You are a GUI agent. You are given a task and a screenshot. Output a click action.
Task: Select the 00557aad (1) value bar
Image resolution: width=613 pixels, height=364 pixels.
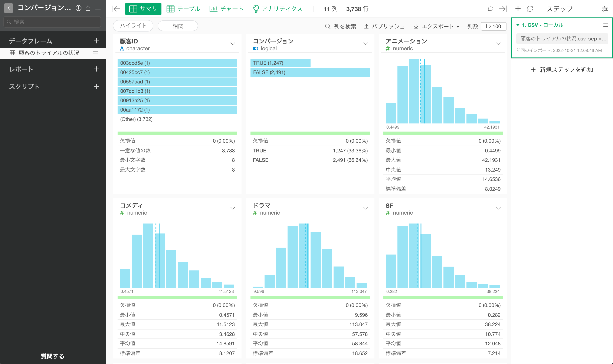point(177,82)
